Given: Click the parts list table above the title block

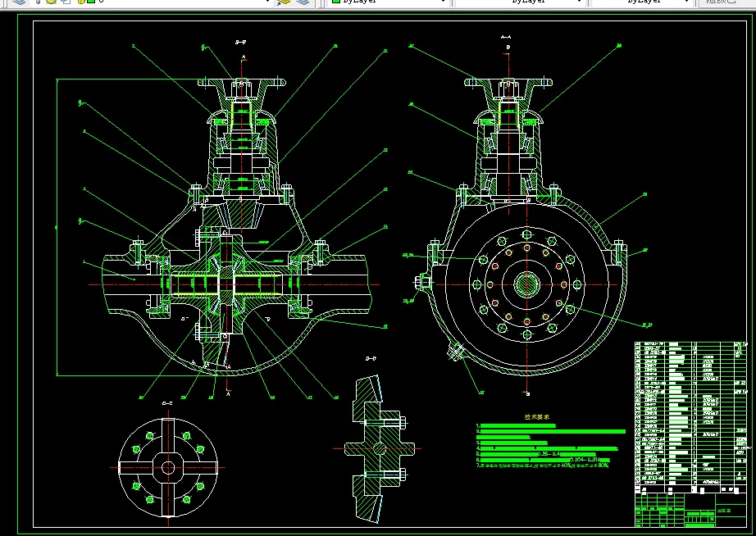Looking at the screenshot, I should [x=691, y=417].
